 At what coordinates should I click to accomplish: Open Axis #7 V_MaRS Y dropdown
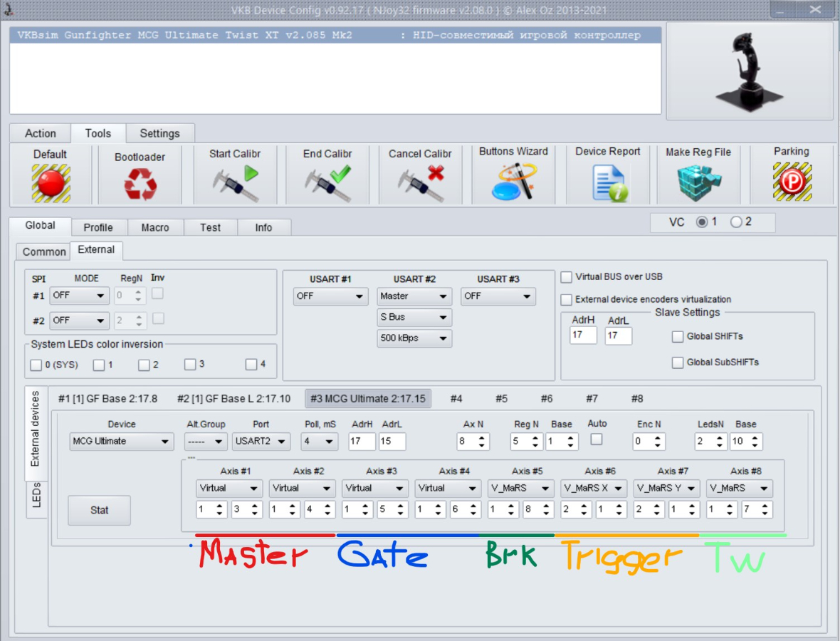click(666, 489)
